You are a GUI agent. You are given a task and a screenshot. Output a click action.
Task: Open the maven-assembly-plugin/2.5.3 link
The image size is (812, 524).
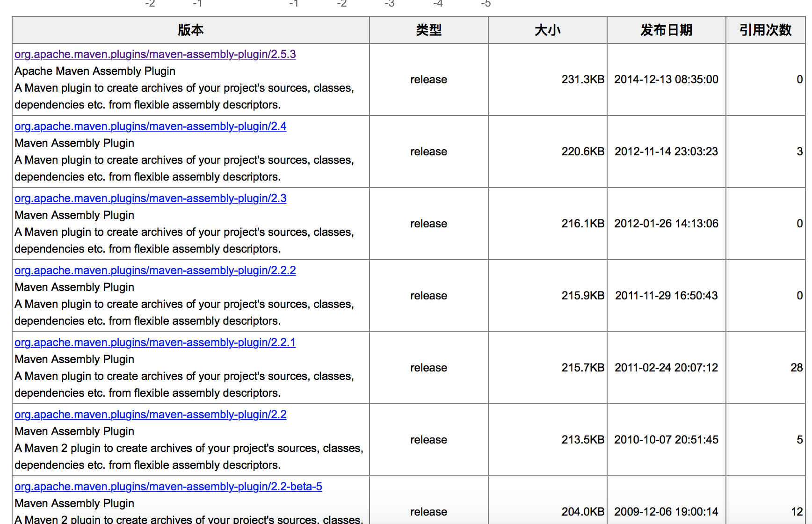pos(155,54)
